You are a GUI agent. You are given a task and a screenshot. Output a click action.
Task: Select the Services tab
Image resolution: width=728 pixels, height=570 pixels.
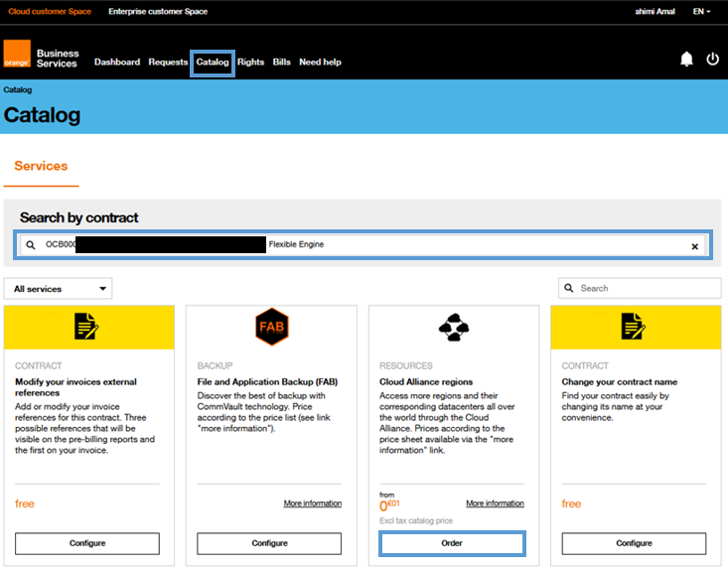pos(41,166)
